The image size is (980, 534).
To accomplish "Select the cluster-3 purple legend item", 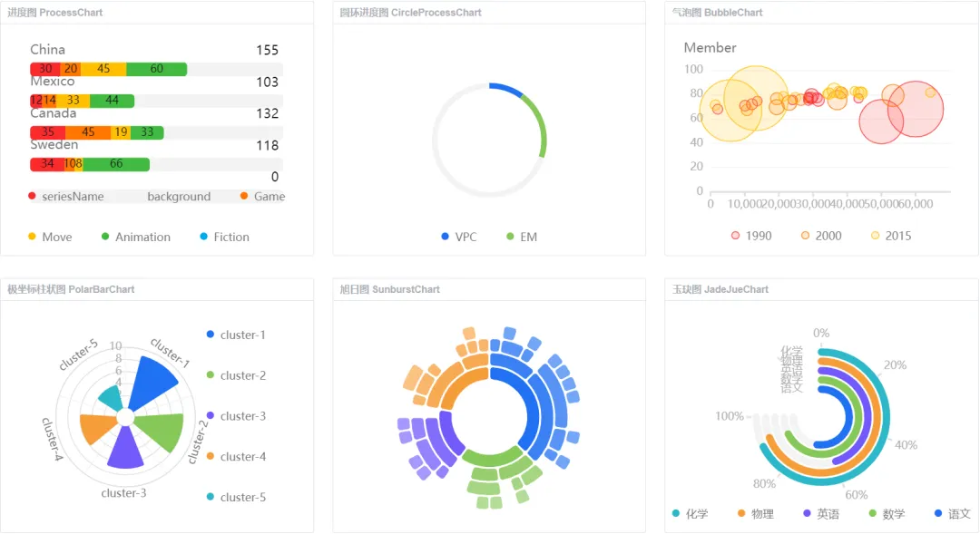I will (x=211, y=416).
